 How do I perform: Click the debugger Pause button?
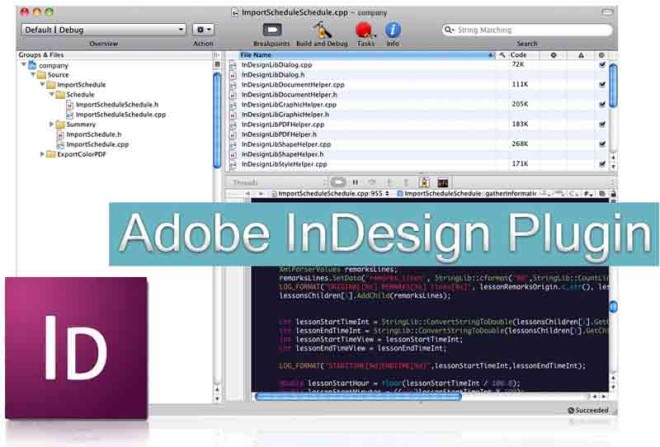pyautogui.click(x=355, y=182)
